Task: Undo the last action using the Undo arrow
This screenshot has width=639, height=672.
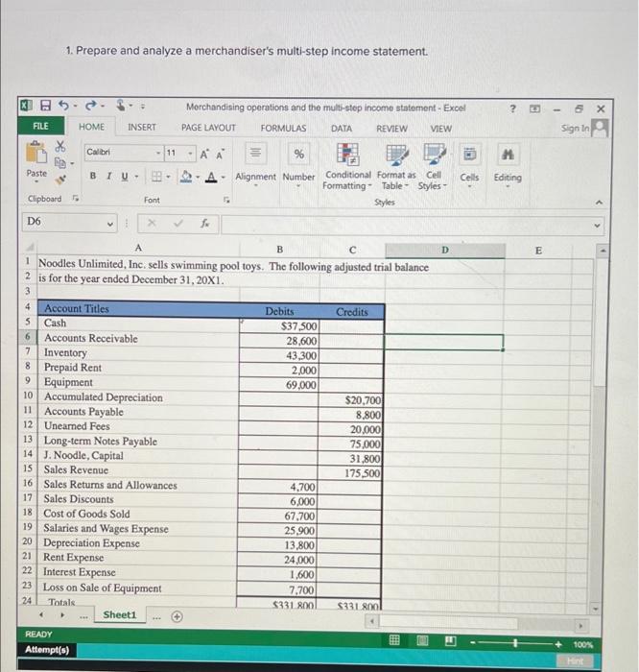Action: coord(63,106)
